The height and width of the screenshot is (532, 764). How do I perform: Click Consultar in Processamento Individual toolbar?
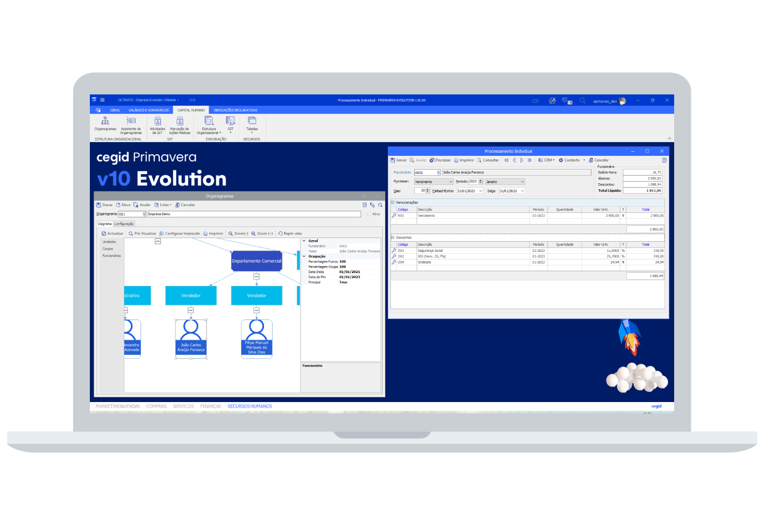[488, 160]
